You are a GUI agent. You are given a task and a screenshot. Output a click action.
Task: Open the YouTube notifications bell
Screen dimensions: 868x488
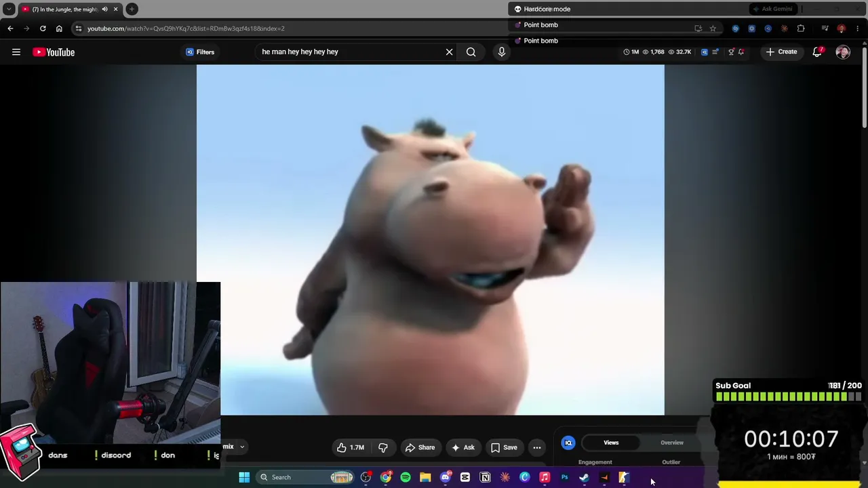pos(818,52)
